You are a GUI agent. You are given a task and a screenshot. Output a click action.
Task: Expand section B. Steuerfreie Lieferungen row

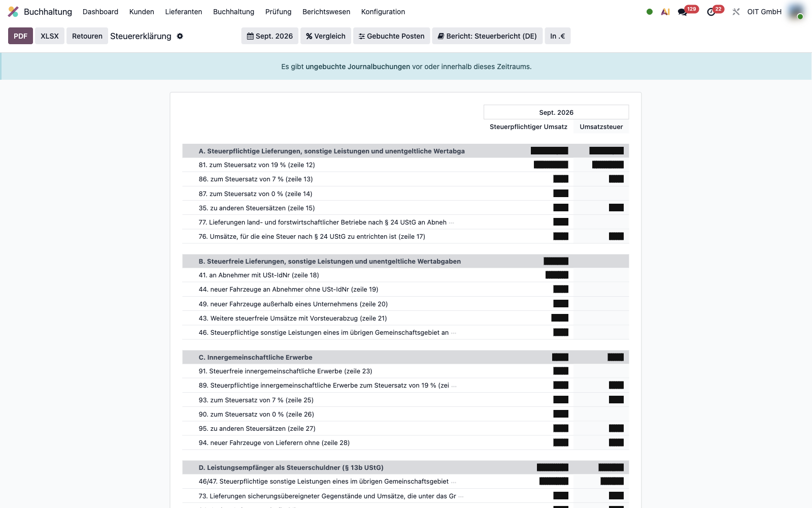point(405,261)
